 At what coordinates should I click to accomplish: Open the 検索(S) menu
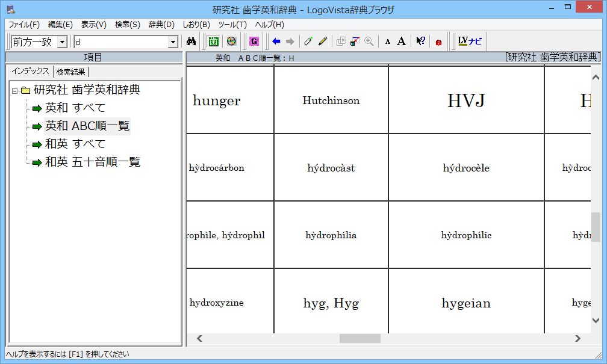pyautogui.click(x=127, y=25)
